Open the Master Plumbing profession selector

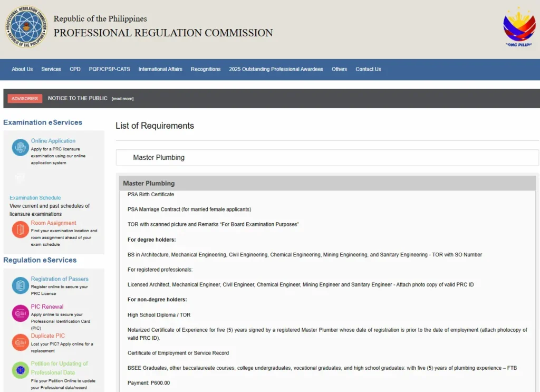327,157
